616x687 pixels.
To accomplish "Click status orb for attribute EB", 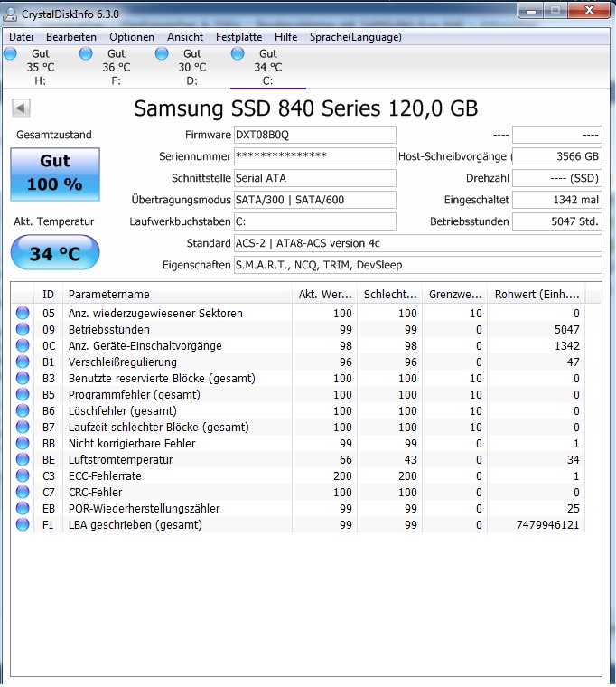I will 23,508.
